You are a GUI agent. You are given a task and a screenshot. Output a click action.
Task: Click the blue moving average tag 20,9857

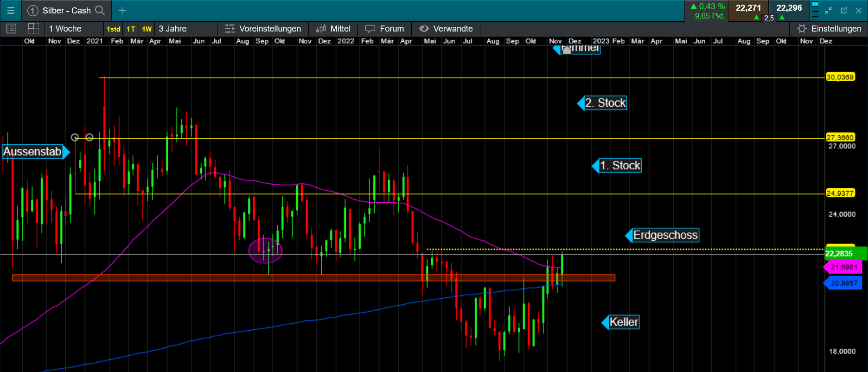(x=843, y=283)
